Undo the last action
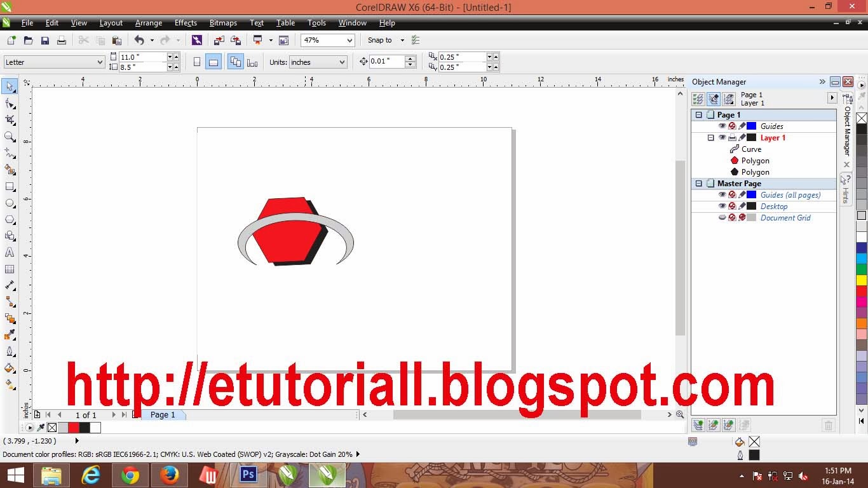This screenshot has width=868, height=488. [139, 40]
